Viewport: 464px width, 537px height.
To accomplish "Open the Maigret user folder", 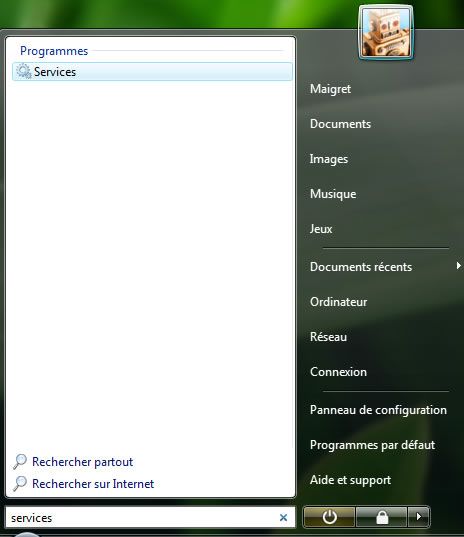I will pos(330,89).
